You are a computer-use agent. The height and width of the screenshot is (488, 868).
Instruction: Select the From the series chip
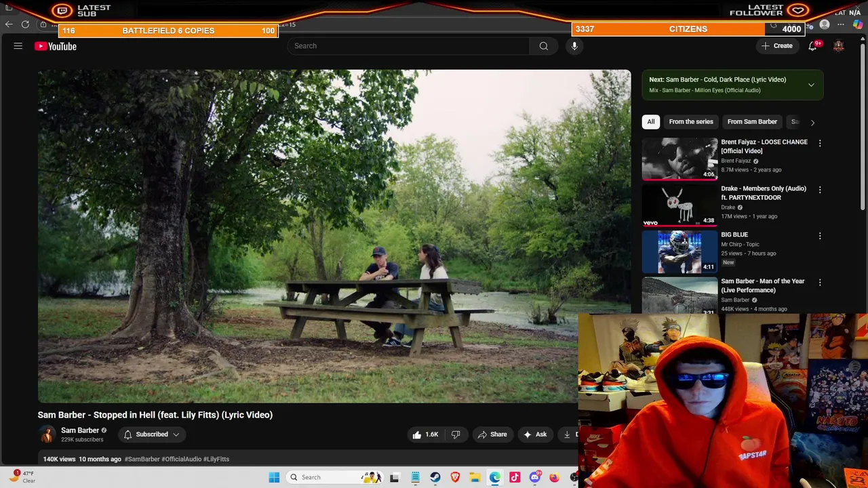[x=691, y=122]
